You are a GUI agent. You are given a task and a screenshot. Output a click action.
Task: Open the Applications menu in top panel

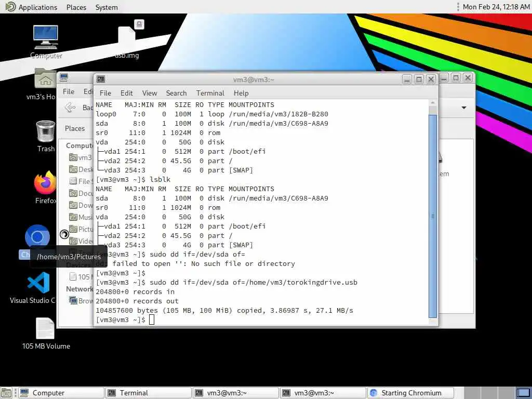click(x=38, y=7)
